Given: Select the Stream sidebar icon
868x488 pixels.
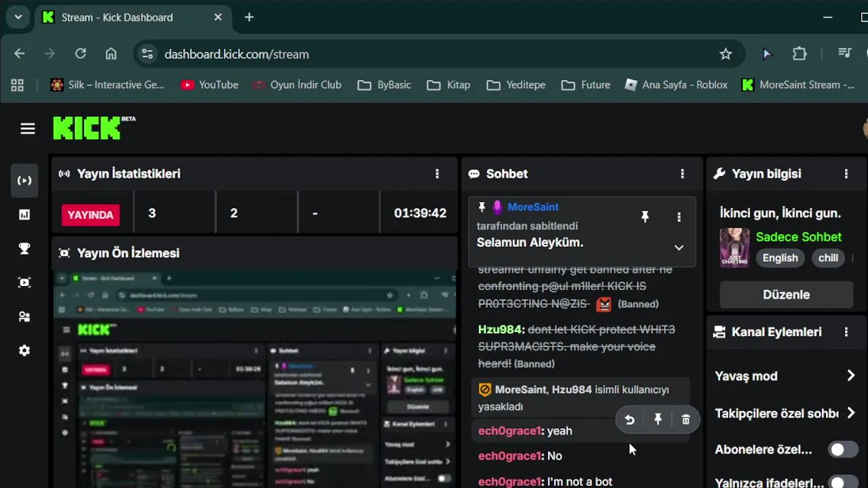Looking at the screenshot, I should click(24, 180).
